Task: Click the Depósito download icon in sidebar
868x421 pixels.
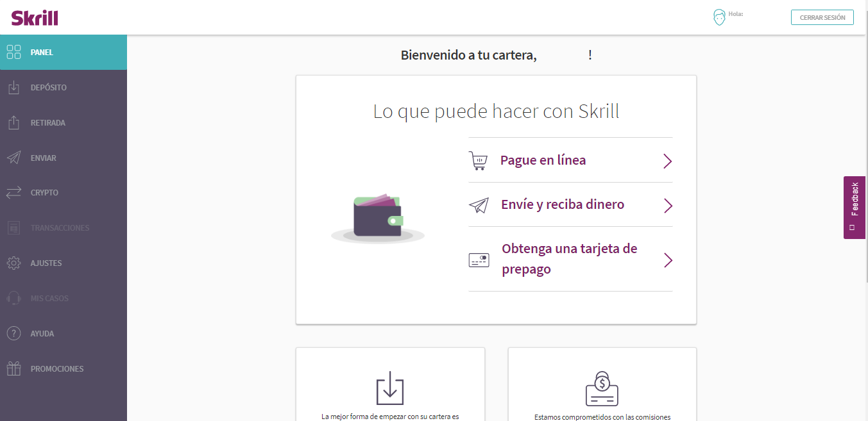Action: pos(13,87)
